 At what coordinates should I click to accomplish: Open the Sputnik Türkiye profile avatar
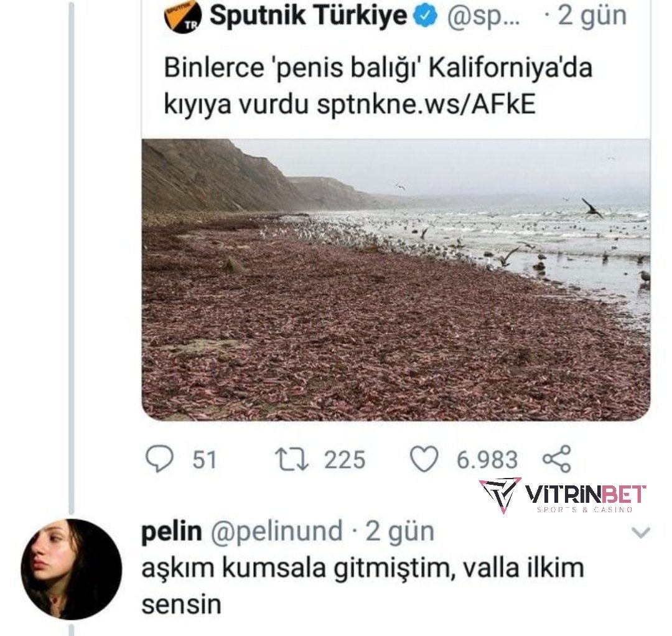click(x=183, y=17)
